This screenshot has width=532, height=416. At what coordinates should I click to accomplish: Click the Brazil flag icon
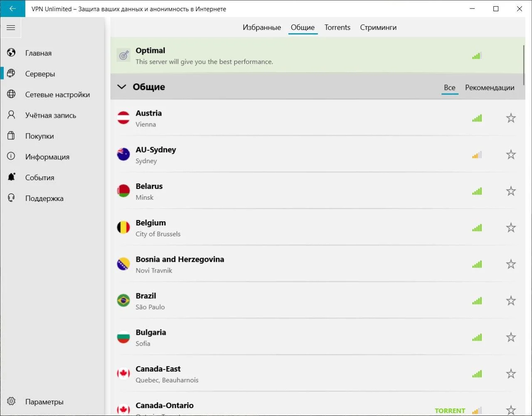pos(123,301)
